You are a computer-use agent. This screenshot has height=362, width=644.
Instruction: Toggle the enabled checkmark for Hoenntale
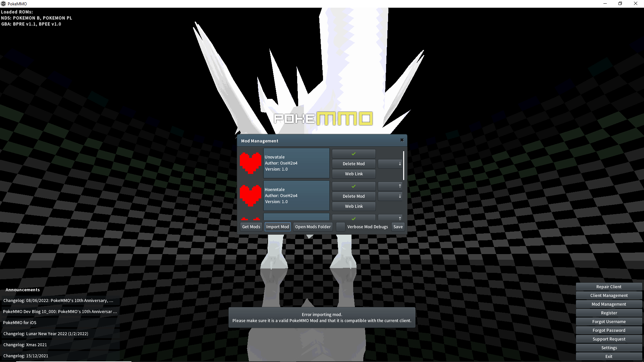coord(354,186)
